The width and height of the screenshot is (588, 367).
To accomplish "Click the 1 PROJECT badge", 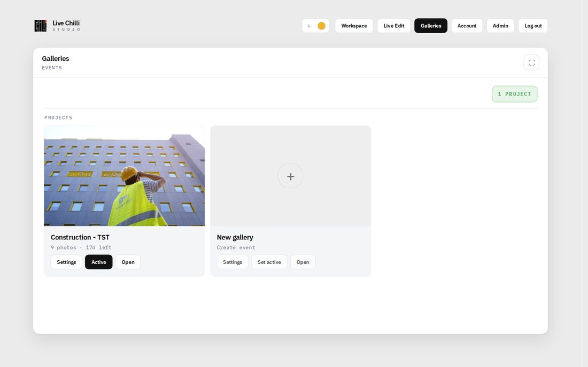I will 514,94.
